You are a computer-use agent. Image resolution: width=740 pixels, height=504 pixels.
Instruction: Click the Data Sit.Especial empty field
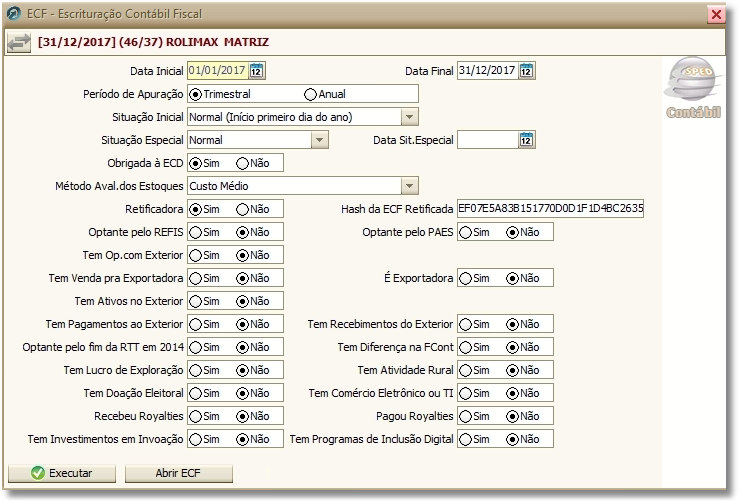tap(488, 140)
